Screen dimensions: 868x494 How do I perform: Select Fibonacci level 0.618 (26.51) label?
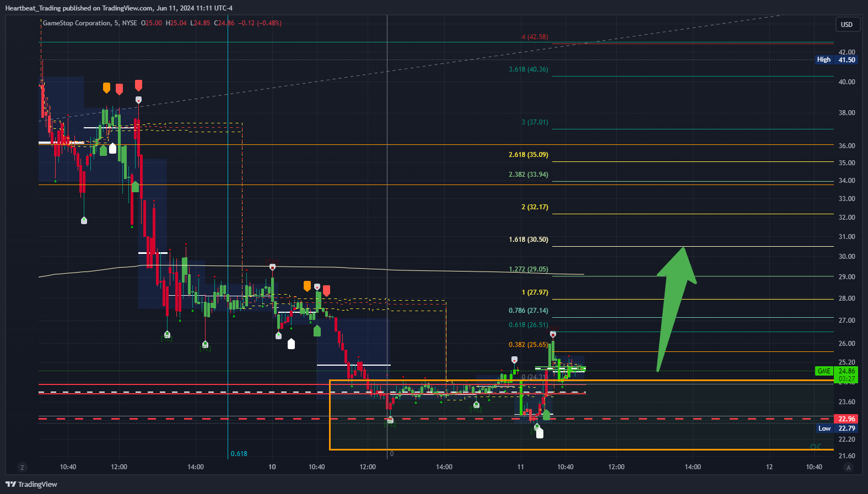click(x=529, y=325)
